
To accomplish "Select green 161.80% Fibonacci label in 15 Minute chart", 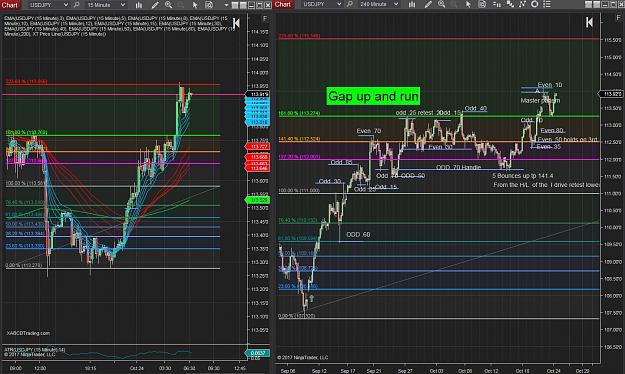I will tap(26, 132).
